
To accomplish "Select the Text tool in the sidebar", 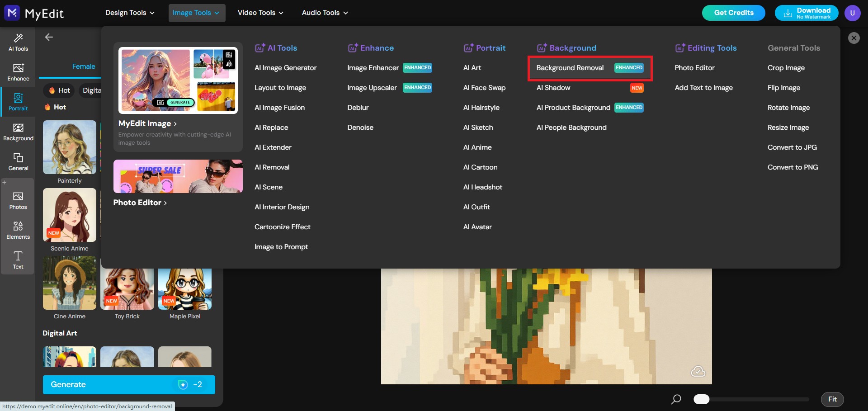I will pyautogui.click(x=18, y=260).
